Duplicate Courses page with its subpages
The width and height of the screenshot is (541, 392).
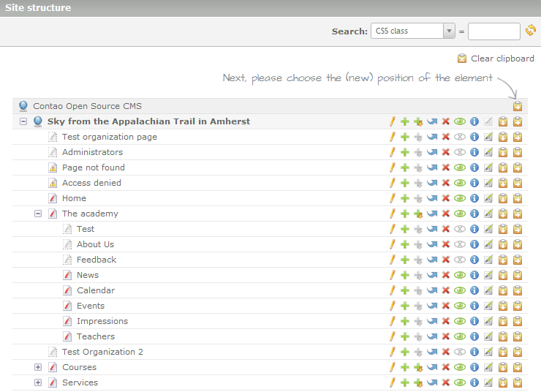417,367
